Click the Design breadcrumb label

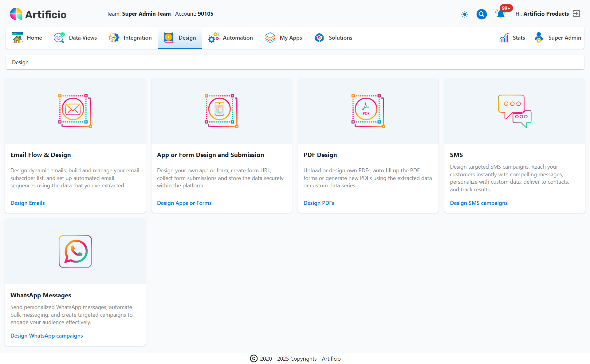tap(20, 62)
